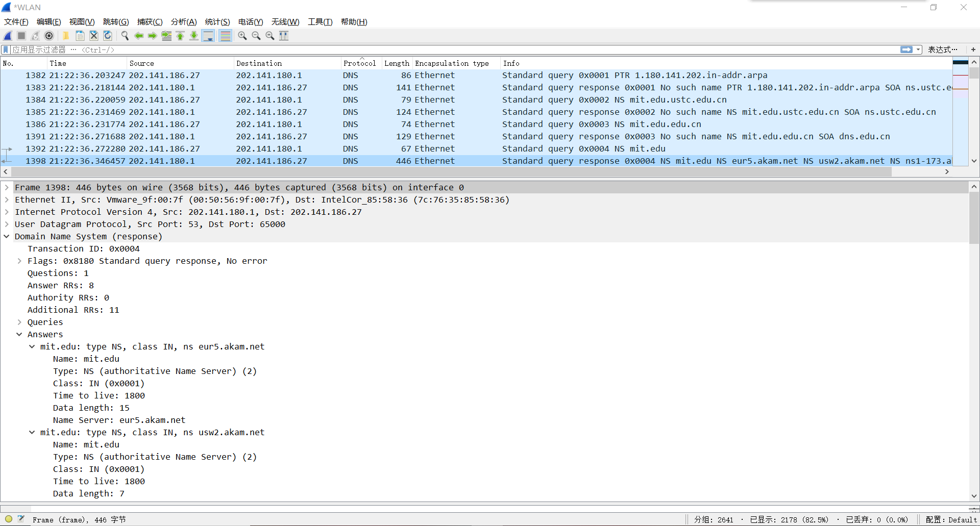Stop the running capture
This screenshot has width=980, height=526.
(x=21, y=36)
